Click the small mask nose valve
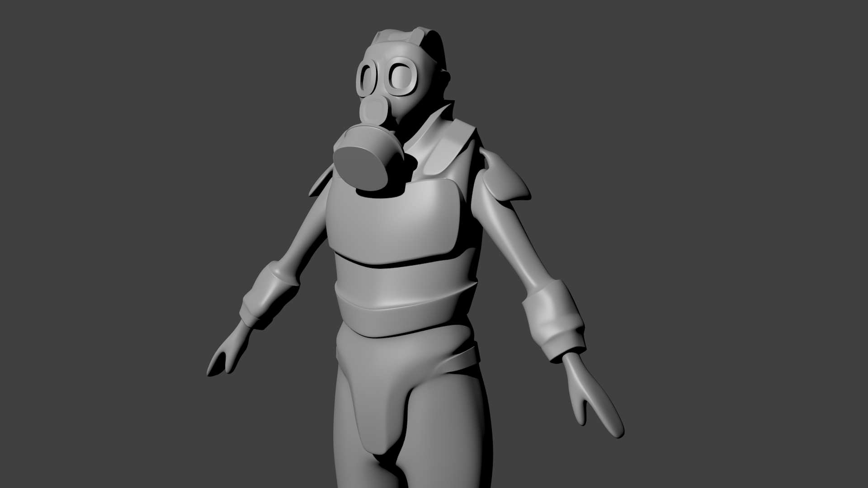Viewport: 868px width, 488px height. [375, 110]
